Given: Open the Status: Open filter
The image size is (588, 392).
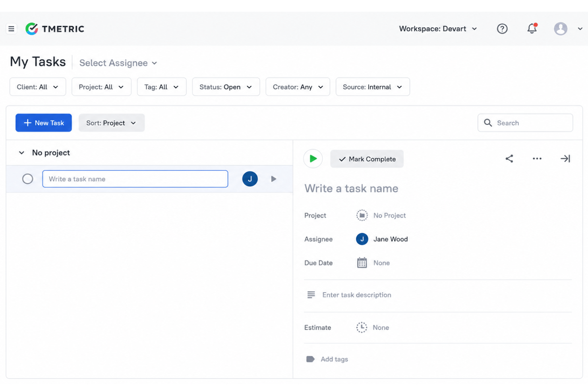Looking at the screenshot, I should click(x=226, y=87).
